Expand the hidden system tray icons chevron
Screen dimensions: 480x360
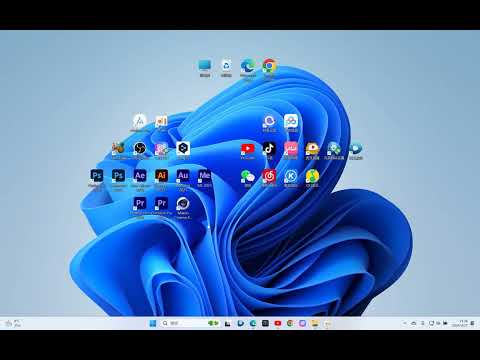coord(405,323)
